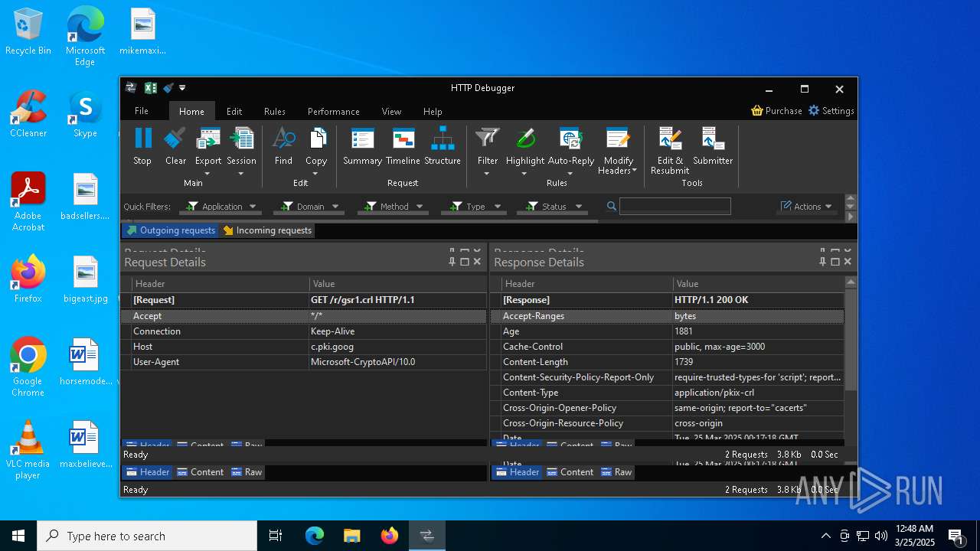
Task: Stop capturing with the Stop icon
Action: (x=142, y=146)
